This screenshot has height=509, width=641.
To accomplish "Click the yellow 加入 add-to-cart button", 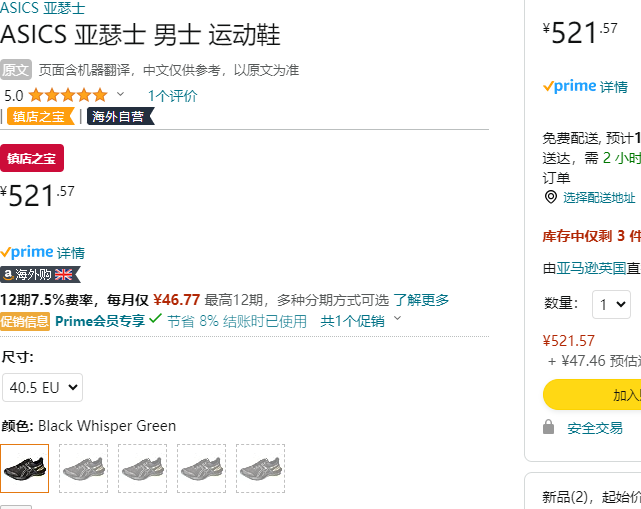I will (x=592, y=395).
